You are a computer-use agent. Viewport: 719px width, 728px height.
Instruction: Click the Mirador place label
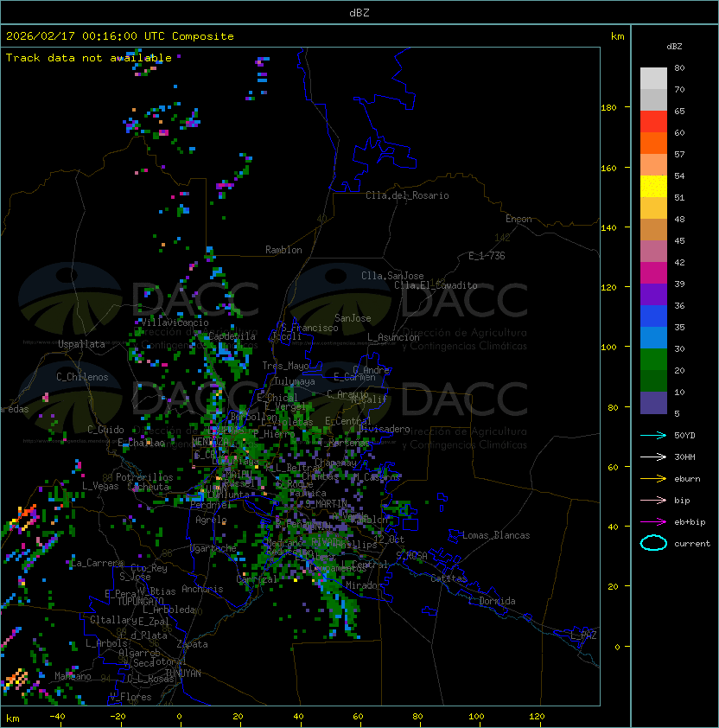(x=364, y=586)
